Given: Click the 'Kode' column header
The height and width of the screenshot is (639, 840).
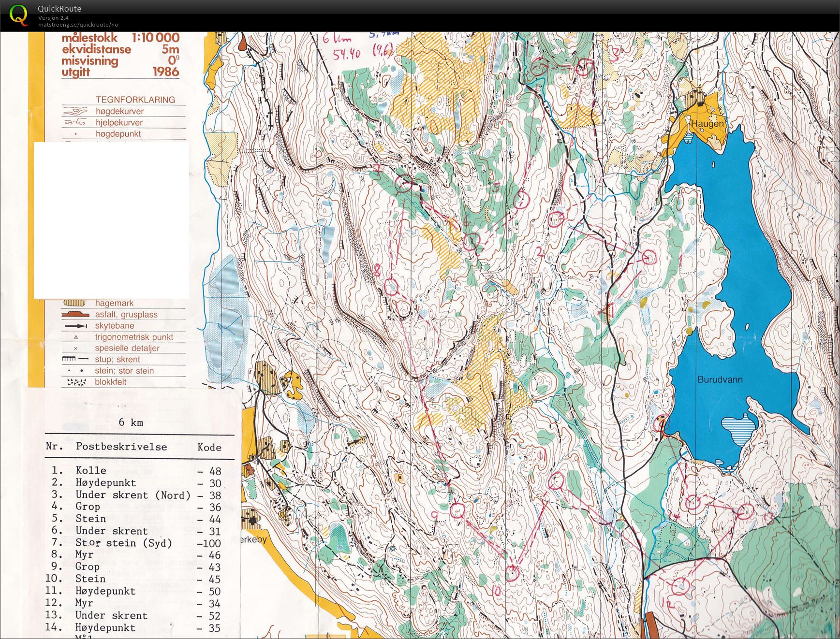Looking at the screenshot, I should point(209,447).
